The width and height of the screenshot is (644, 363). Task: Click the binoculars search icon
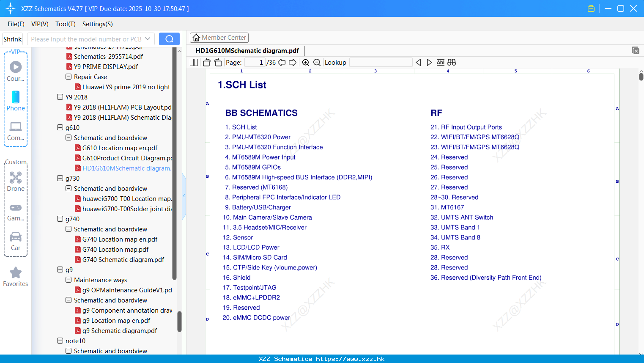click(452, 62)
